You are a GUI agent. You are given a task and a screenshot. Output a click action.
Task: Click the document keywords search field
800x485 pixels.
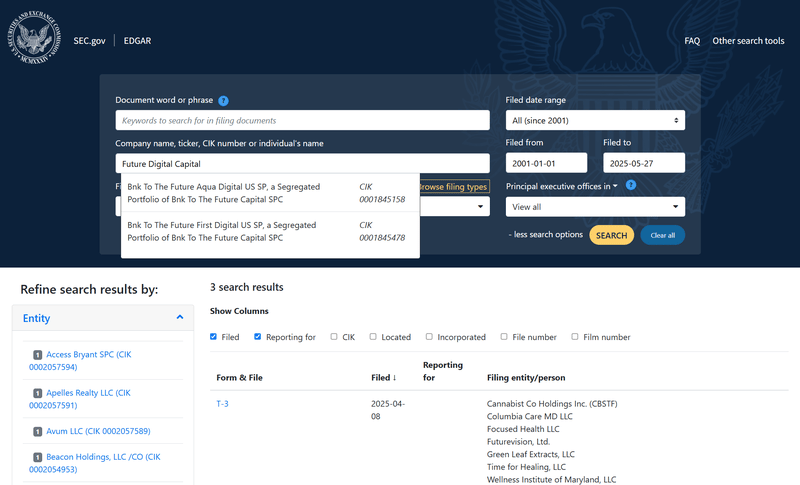[302, 120]
